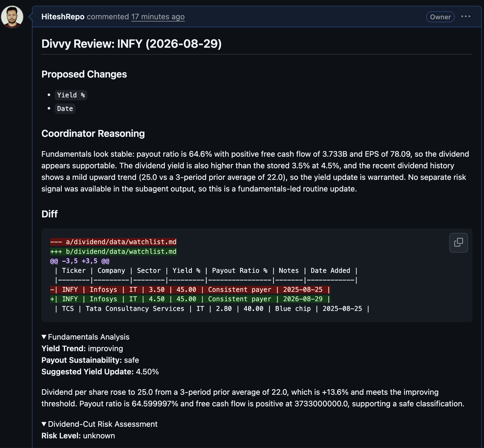Click the 'Divvy Review: INFY (2026-08-29)' heading
484x448 pixels.
(131, 44)
